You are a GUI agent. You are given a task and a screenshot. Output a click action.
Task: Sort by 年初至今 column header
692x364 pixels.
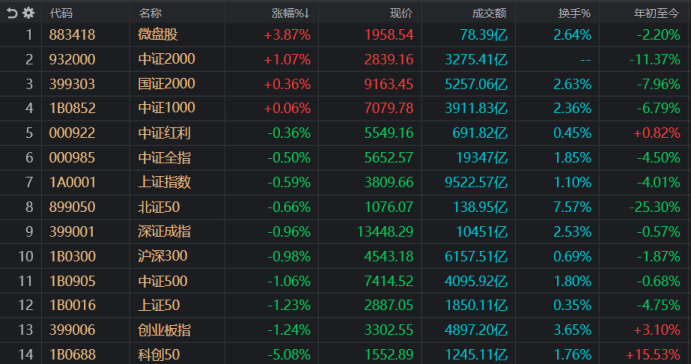click(656, 13)
